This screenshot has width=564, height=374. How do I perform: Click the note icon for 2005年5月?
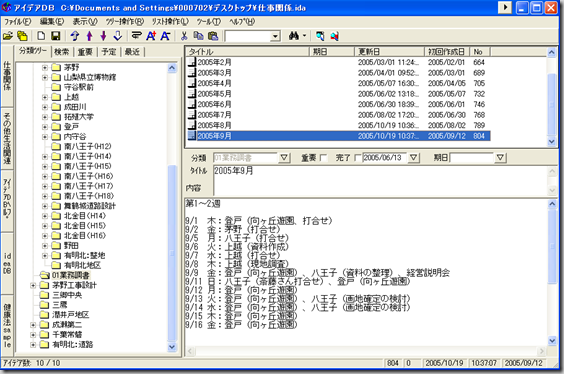[192, 94]
